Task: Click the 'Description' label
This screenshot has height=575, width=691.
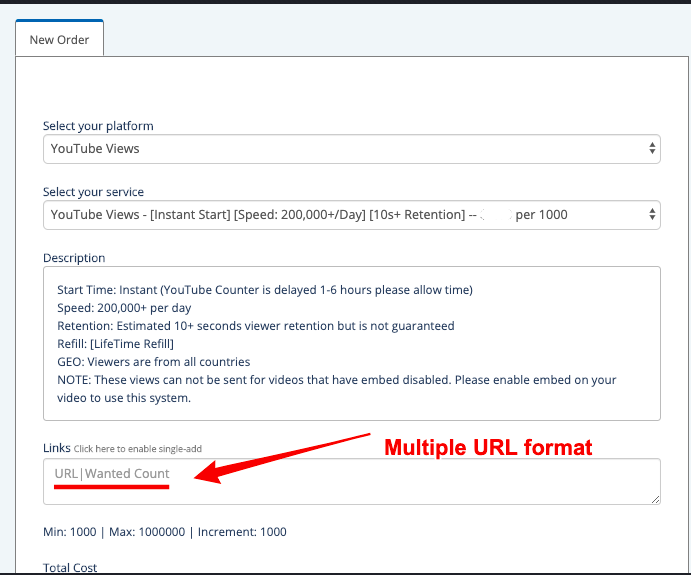Action: click(74, 258)
